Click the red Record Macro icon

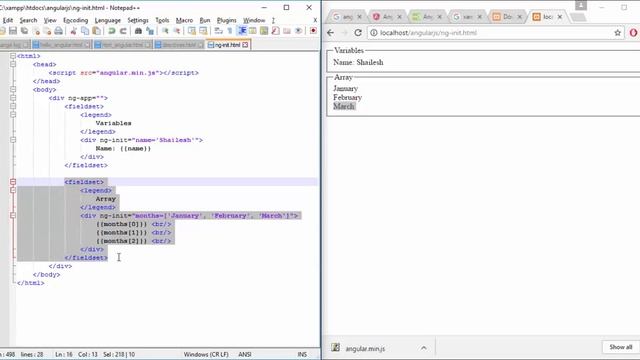pyautogui.click(x=313, y=31)
